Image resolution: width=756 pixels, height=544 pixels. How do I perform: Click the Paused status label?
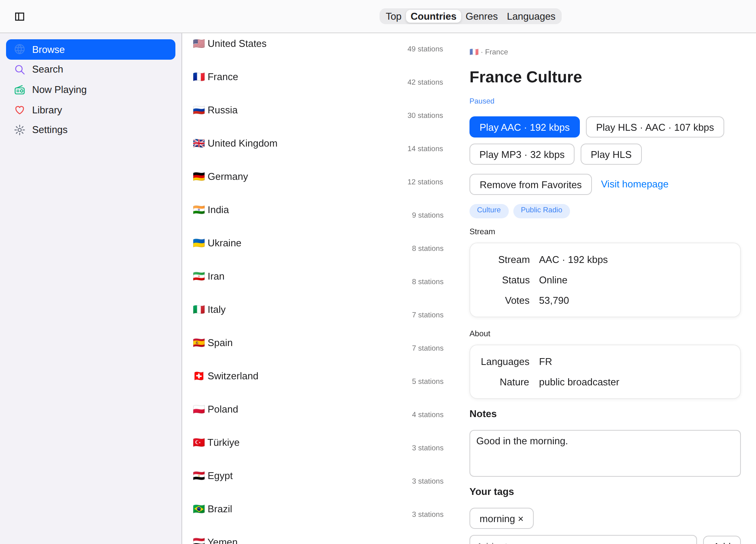coord(482,101)
